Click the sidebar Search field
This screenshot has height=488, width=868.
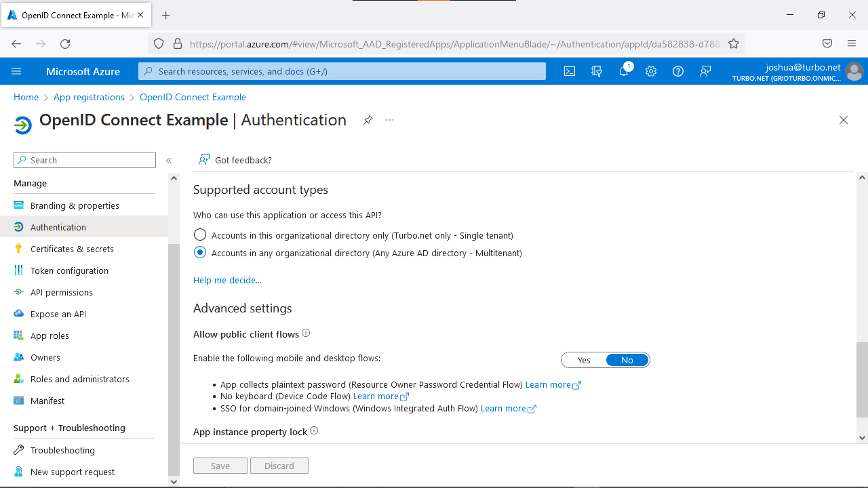[x=84, y=159]
